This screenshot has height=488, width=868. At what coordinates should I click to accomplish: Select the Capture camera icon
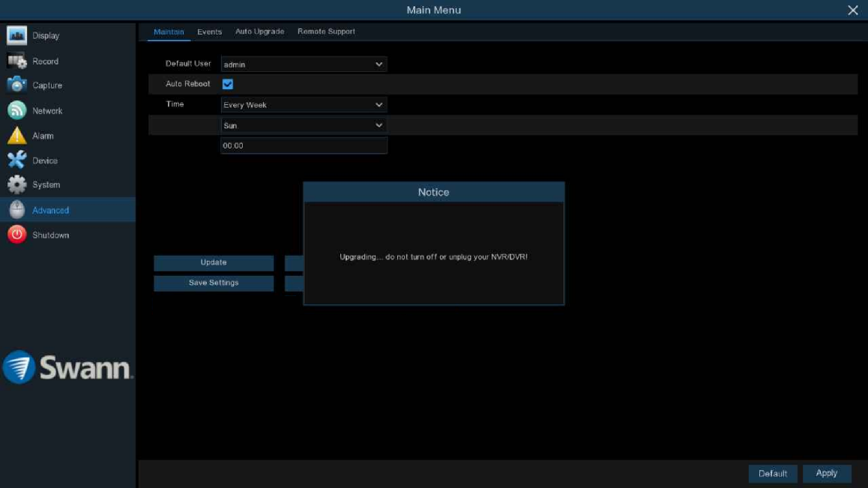pos(16,85)
